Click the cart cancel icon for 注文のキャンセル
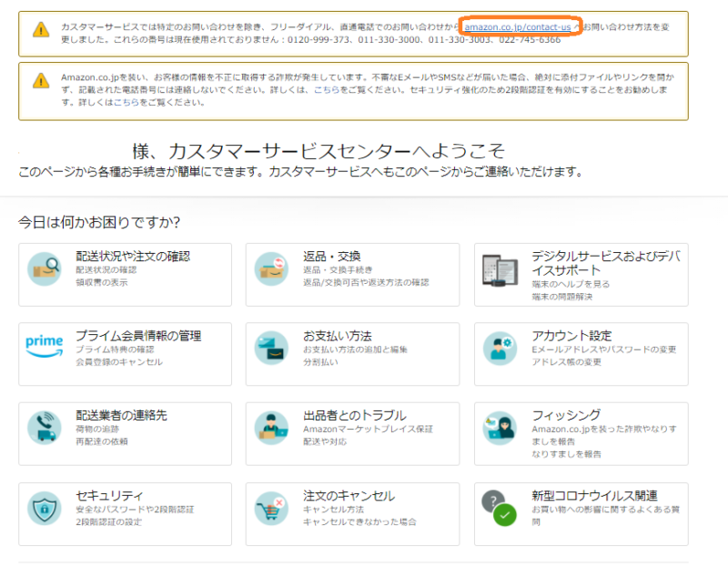Viewport: 728px width, 567px height. (x=271, y=509)
